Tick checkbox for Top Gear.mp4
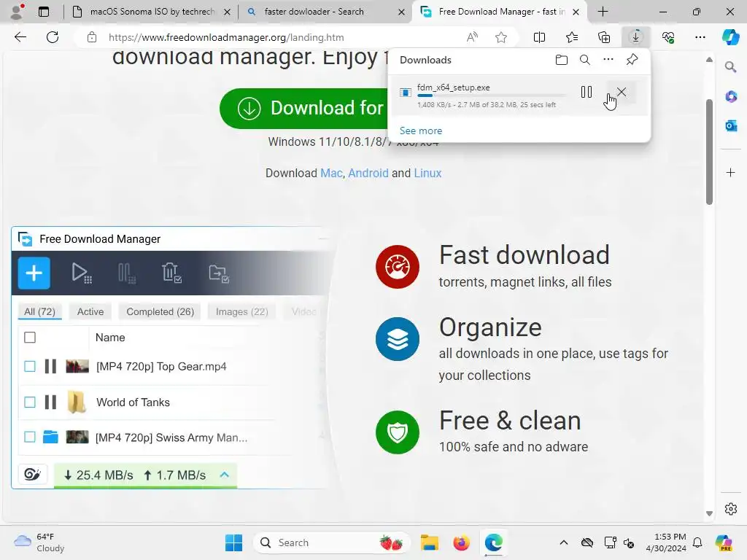The width and height of the screenshot is (747, 560). [30, 366]
